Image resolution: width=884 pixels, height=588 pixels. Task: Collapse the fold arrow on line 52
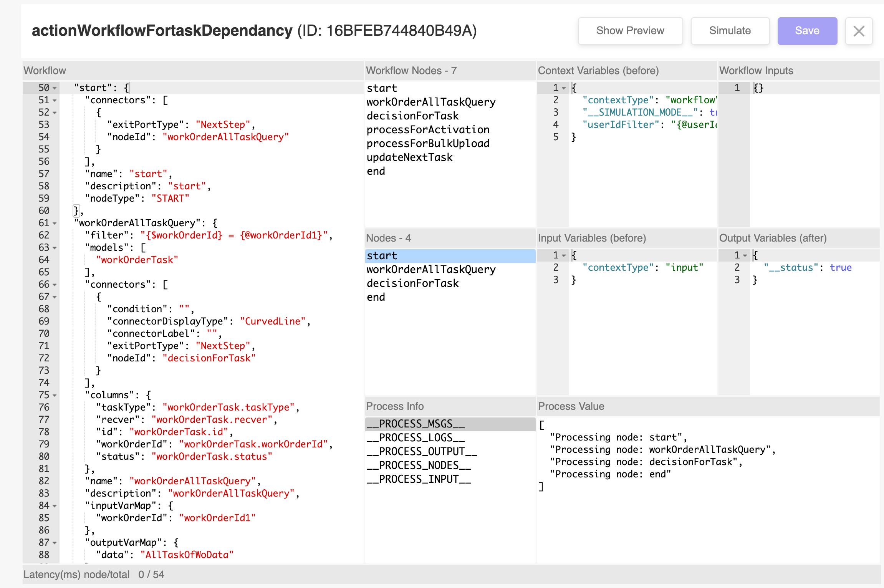[x=55, y=113]
